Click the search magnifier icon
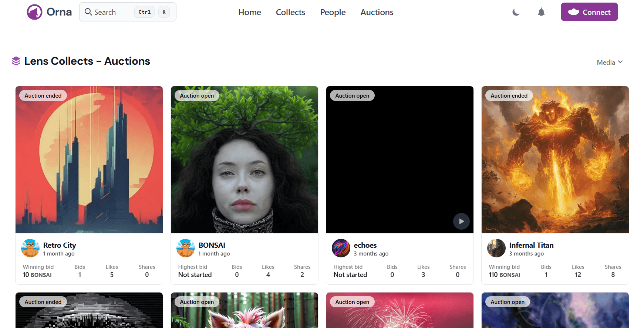 (x=88, y=12)
